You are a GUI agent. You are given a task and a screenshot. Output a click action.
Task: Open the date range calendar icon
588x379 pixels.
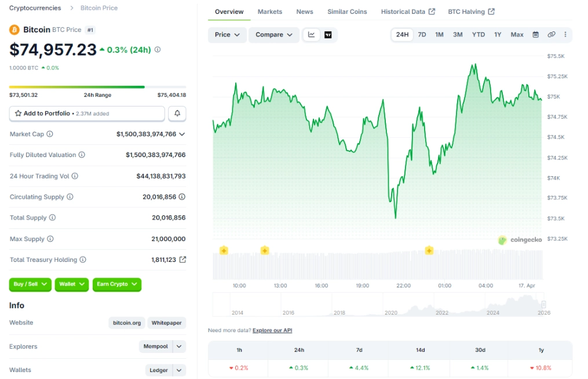534,34
